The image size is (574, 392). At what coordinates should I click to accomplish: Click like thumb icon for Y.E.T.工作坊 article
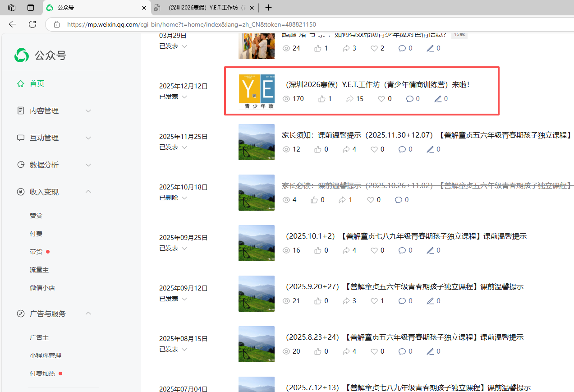[x=322, y=99]
